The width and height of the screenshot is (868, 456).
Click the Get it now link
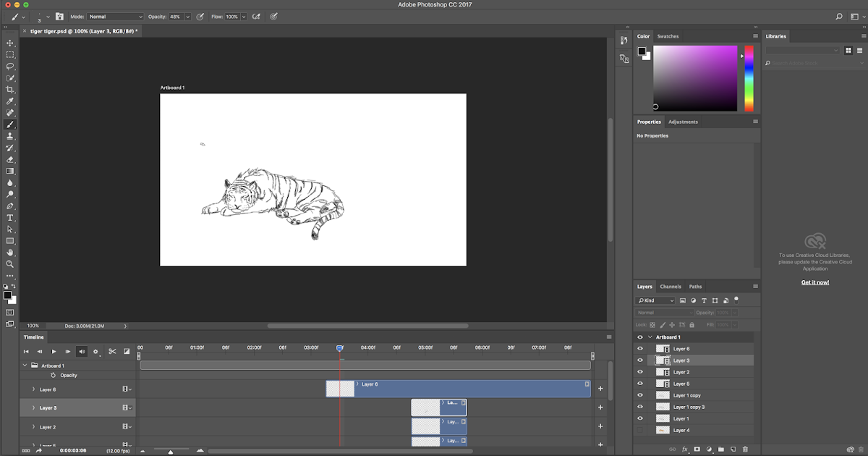tap(815, 282)
